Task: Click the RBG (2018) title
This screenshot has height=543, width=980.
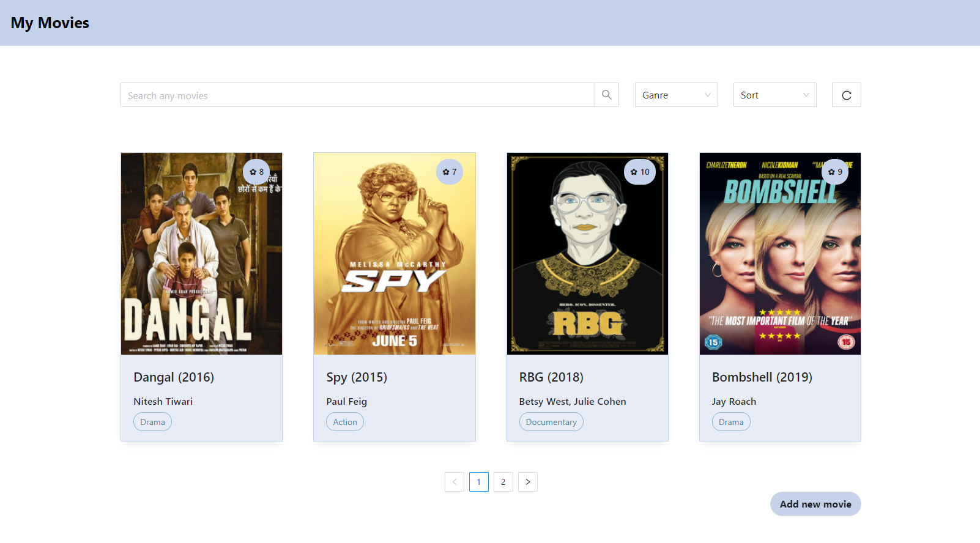Action: click(551, 377)
